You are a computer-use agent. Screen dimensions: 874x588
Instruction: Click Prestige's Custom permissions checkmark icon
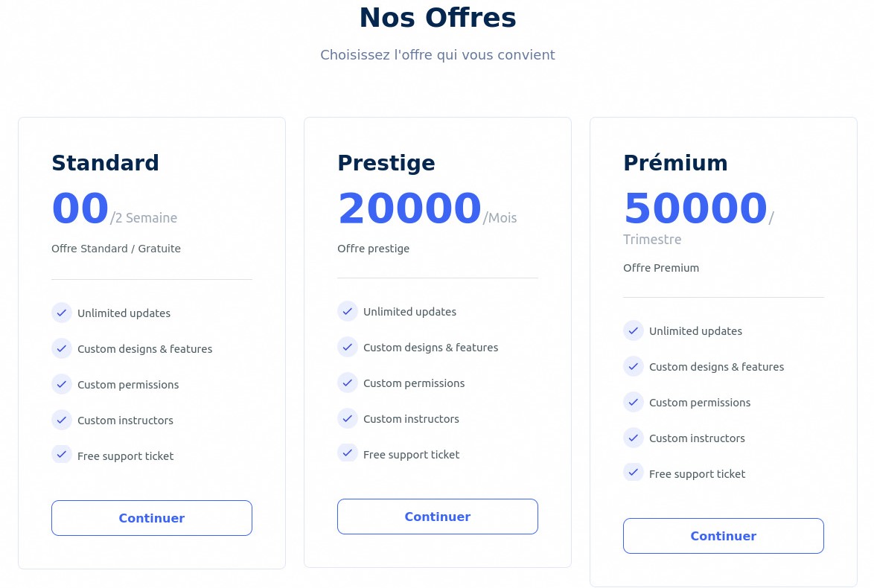[x=347, y=383]
